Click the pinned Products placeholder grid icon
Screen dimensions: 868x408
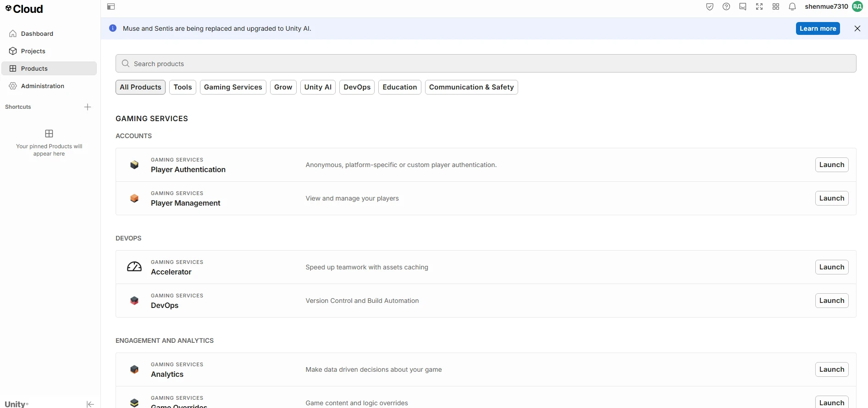49,134
